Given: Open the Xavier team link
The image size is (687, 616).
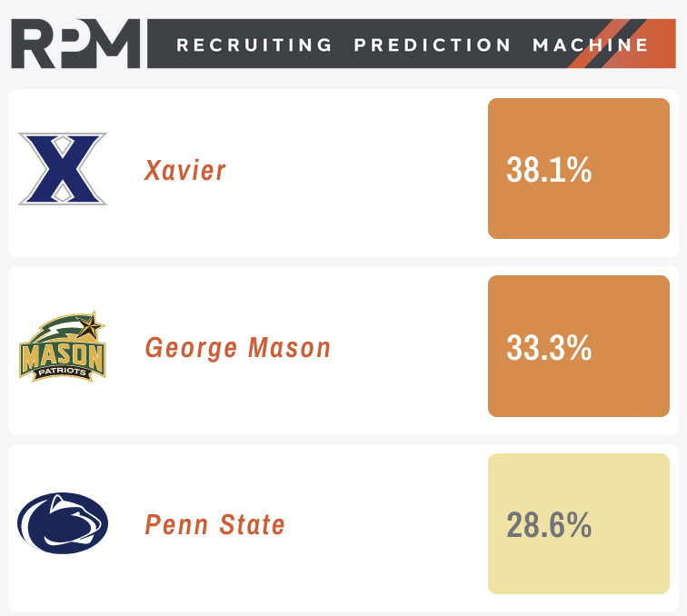Looking at the screenshot, I should (184, 170).
